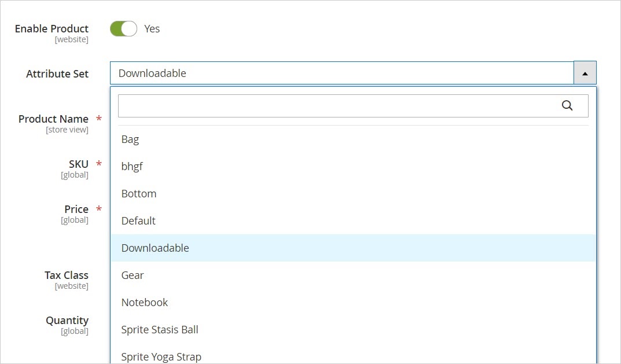
Task: Choose the bhgf attribute set option
Action: (x=132, y=167)
